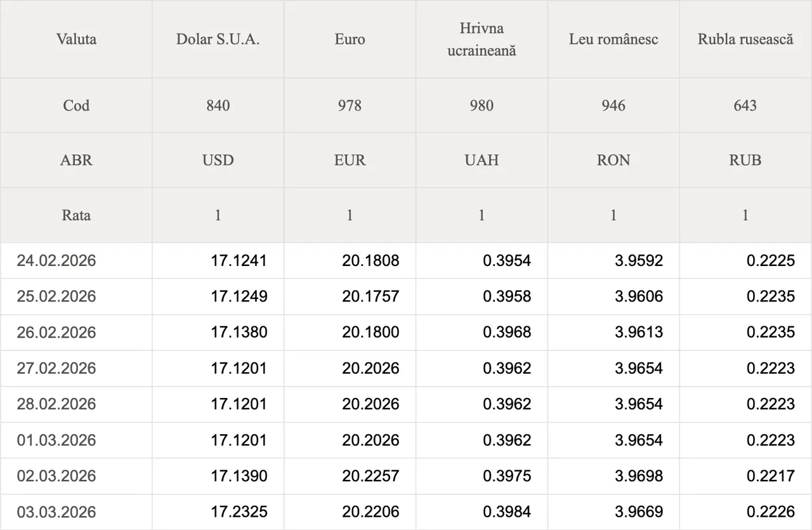
Task: Click the EUR rate 20.1757
Action: pyautogui.click(x=370, y=296)
